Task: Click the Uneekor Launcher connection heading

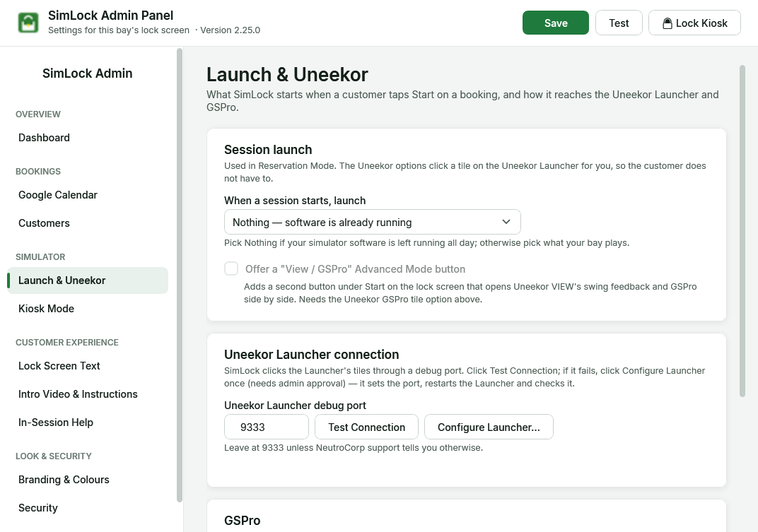Action: pos(311,355)
